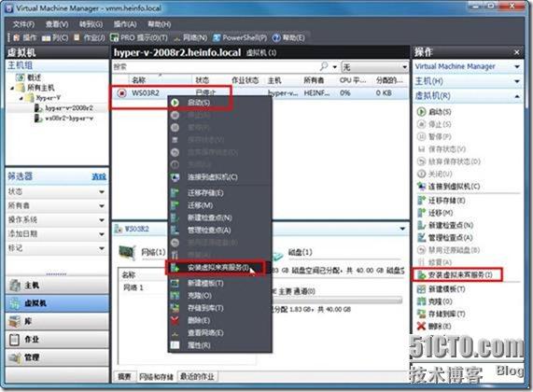Click the Clone (克隆) icon in the context menu

(x=175, y=296)
